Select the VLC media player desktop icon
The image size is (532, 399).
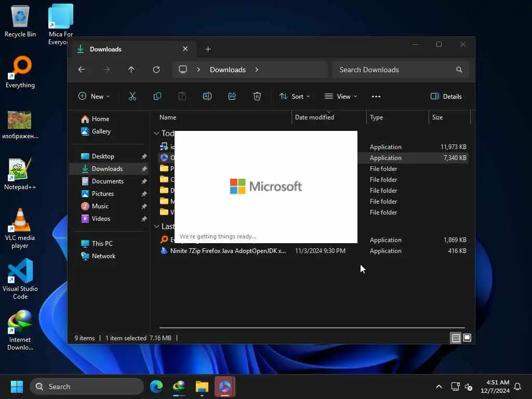[20, 229]
